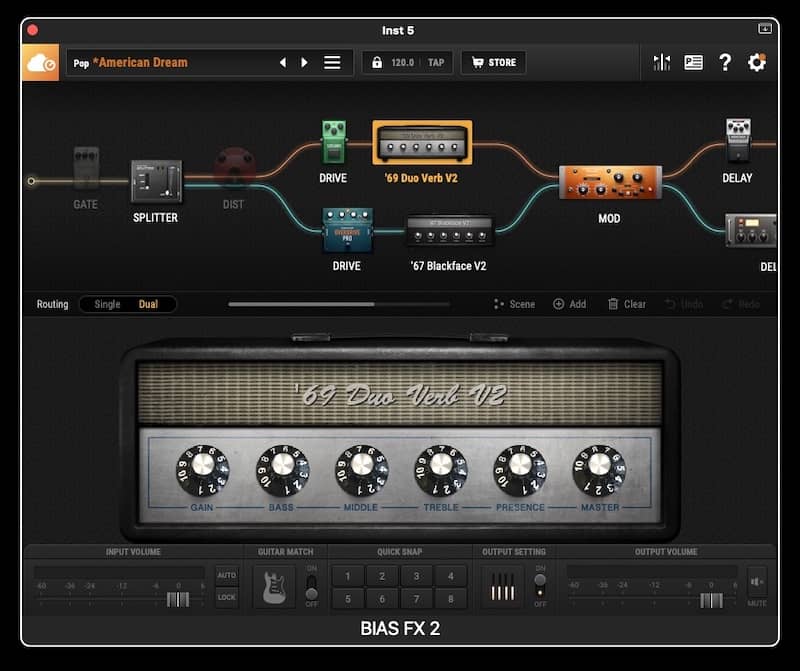Viewport: 800px width, 671px height.
Task: Click the greyed Undo button
Action: click(684, 304)
